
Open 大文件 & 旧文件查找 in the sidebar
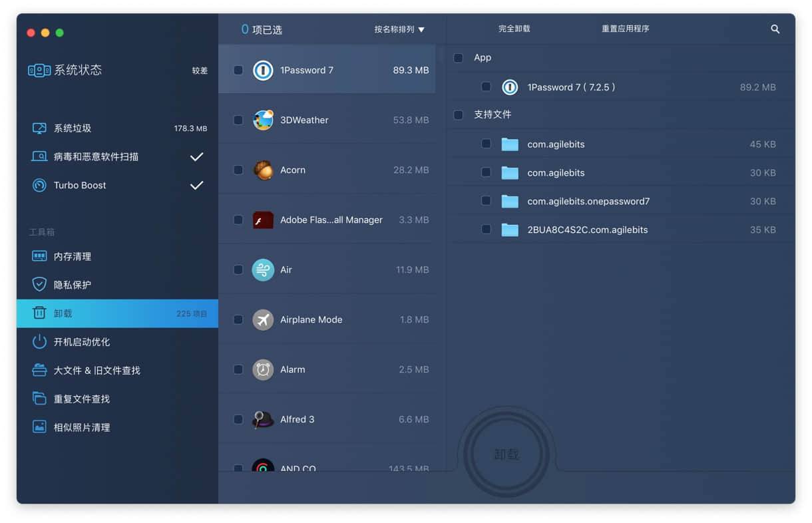coord(117,371)
